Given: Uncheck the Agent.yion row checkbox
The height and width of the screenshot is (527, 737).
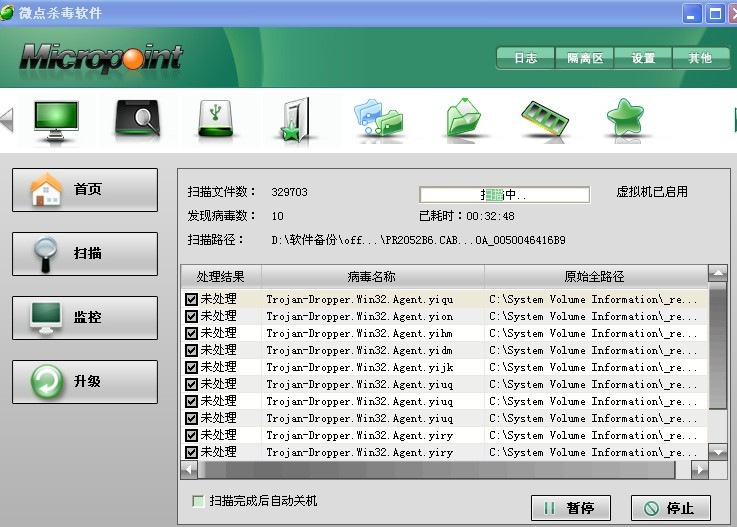Looking at the screenshot, I should pos(191,316).
